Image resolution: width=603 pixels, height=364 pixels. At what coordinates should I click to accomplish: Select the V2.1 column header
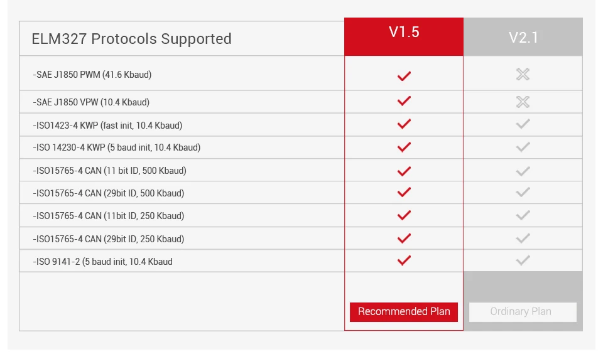pyautogui.click(x=523, y=36)
